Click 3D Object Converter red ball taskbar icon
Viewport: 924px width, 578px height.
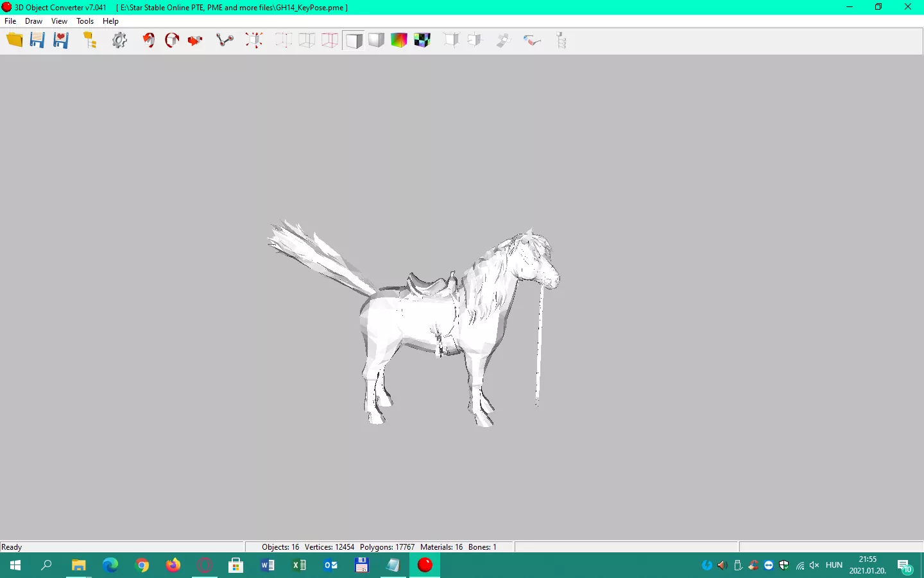point(425,565)
